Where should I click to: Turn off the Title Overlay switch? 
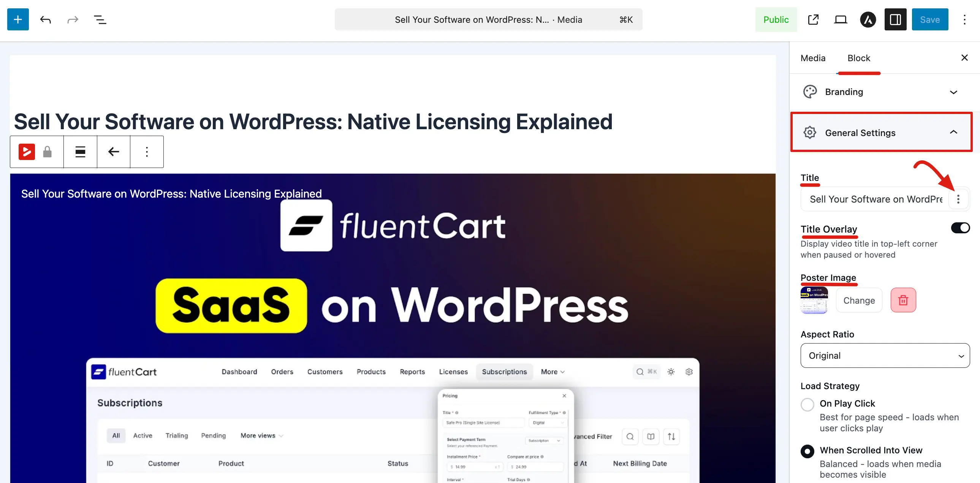click(x=961, y=228)
